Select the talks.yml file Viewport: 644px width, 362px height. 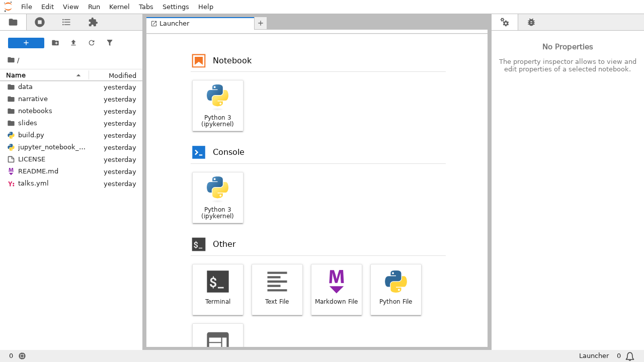(71, 184)
